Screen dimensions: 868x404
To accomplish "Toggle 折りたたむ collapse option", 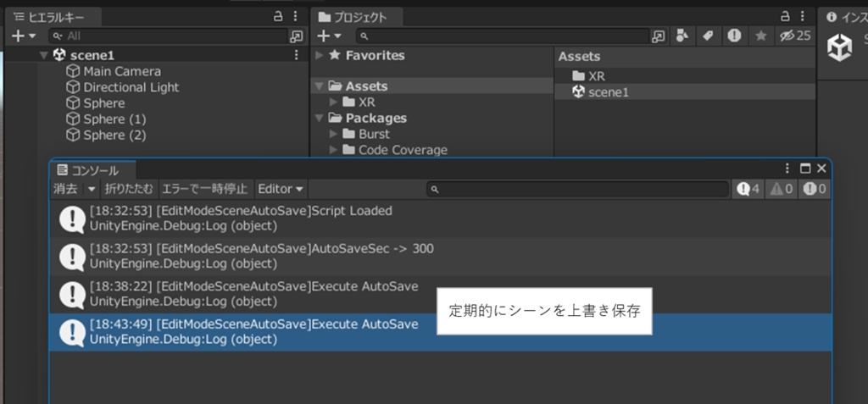I will [129, 189].
